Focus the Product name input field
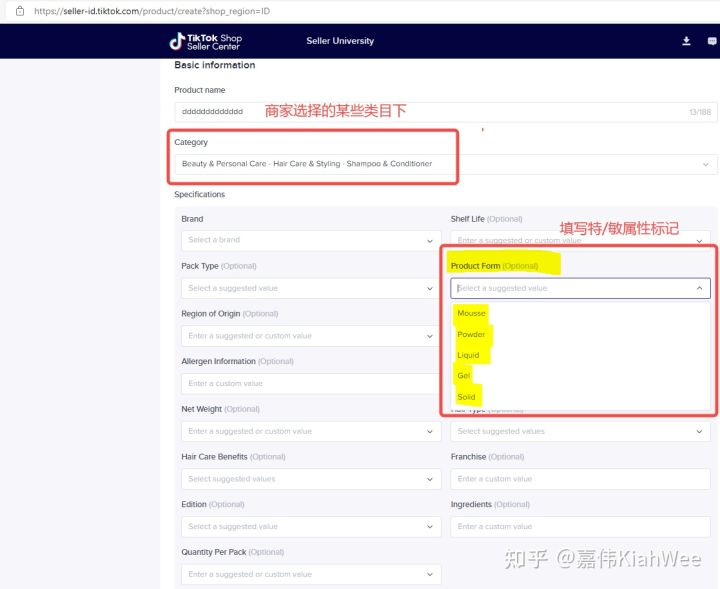This screenshot has height=589, width=720. (x=445, y=112)
